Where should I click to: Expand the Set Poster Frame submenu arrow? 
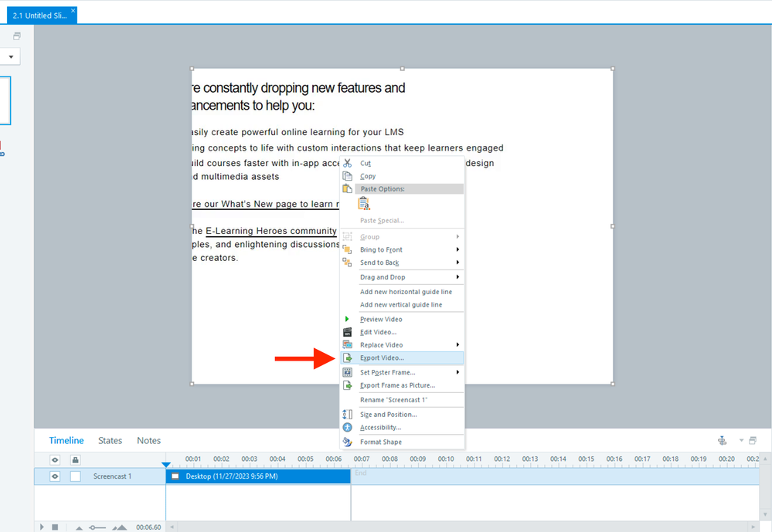pos(458,372)
